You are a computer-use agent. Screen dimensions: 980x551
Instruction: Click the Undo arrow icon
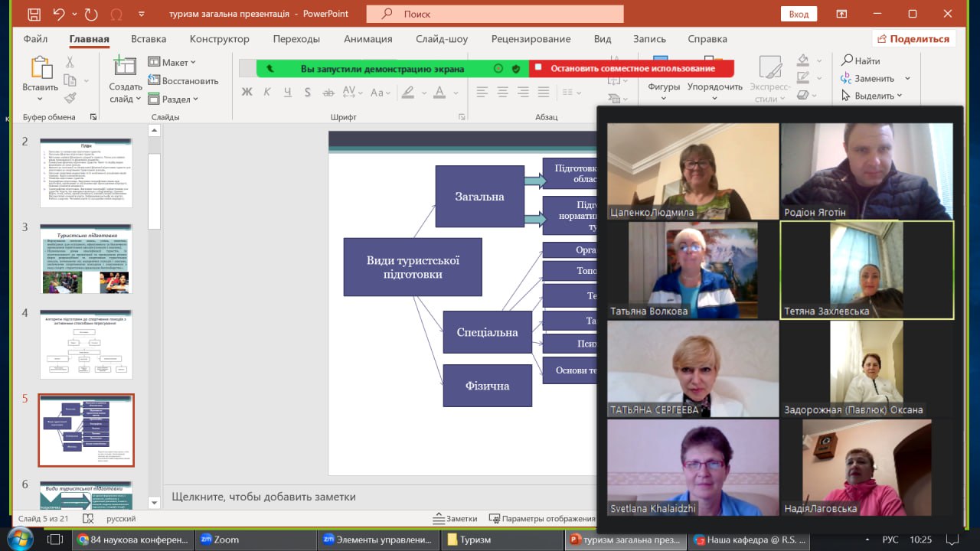(59, 15)
